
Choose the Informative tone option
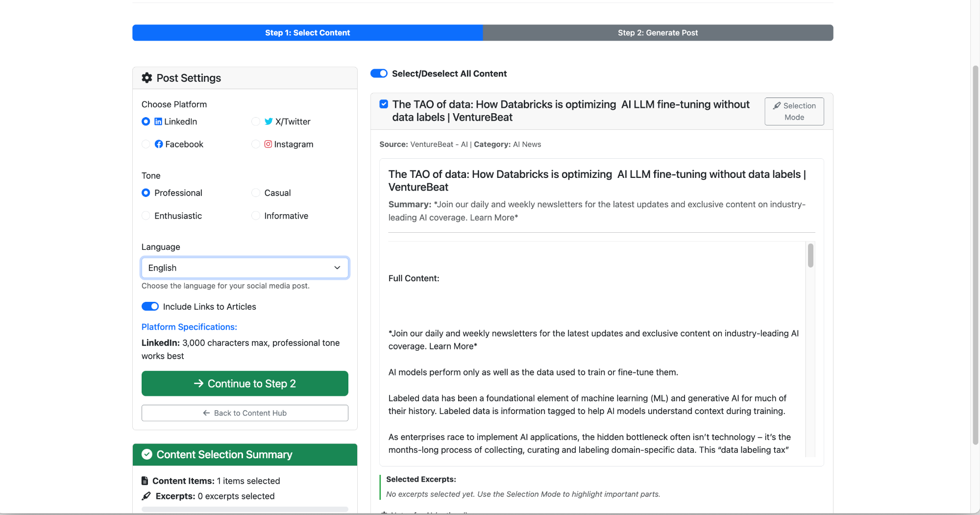click(x=255, y=216)
